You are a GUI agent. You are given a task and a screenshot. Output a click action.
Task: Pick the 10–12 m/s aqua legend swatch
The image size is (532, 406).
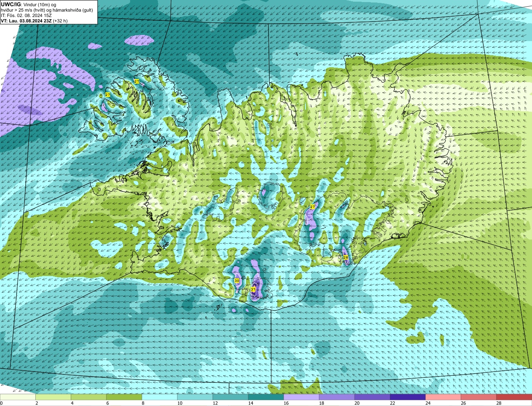coord(195,397)
